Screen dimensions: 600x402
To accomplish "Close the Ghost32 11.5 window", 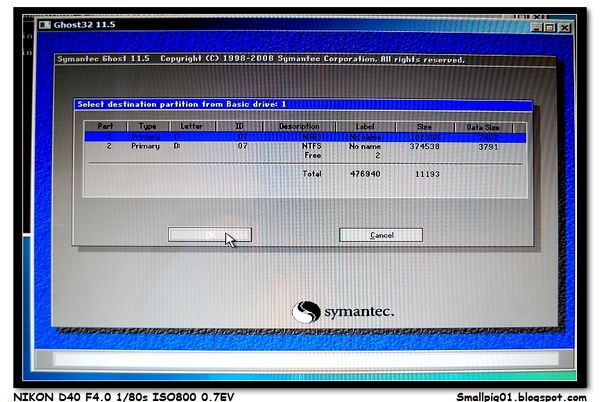I will [x=564, y=28].
